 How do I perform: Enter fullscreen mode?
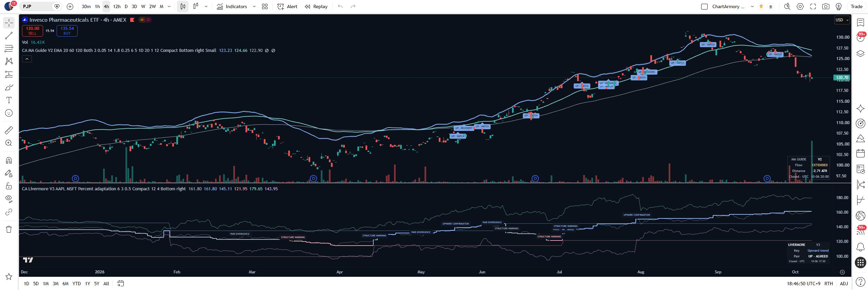pyautogui.click(x=813, y=6)
